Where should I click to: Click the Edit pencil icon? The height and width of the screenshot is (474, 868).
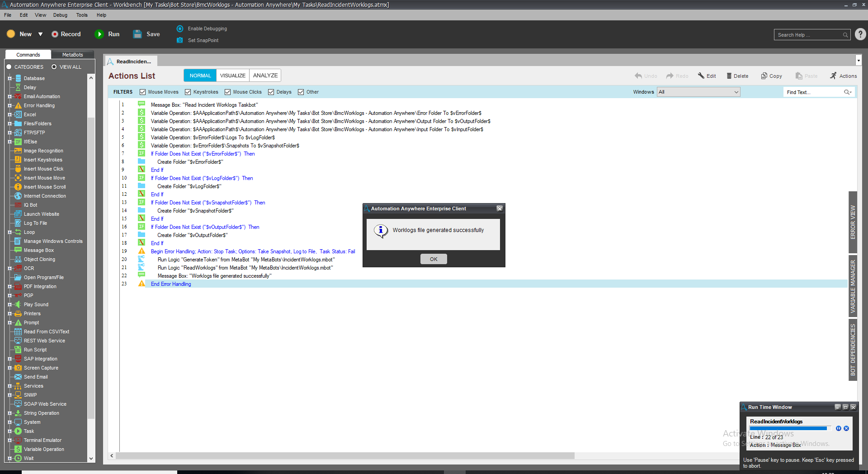(x=701, y=76)
